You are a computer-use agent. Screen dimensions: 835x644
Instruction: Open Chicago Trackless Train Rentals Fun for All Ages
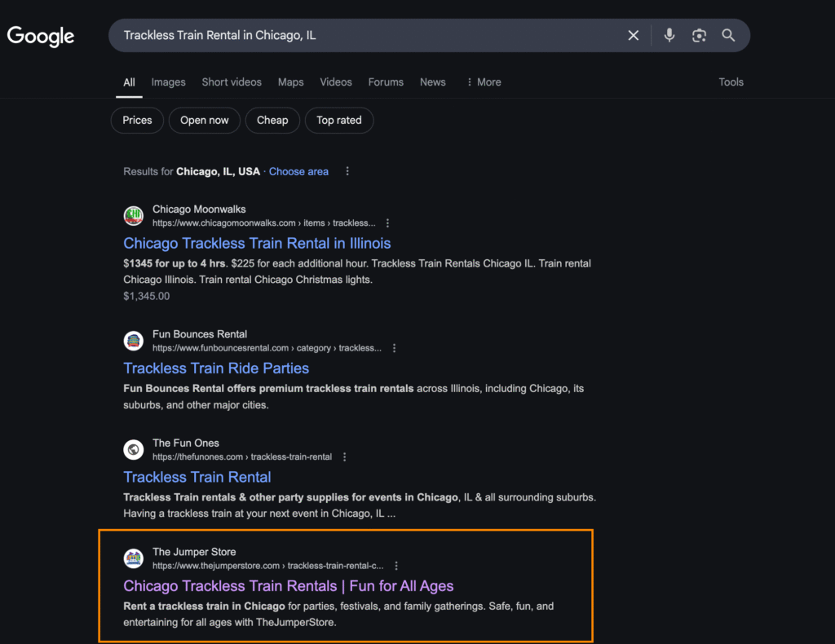(x=289, y=586)
